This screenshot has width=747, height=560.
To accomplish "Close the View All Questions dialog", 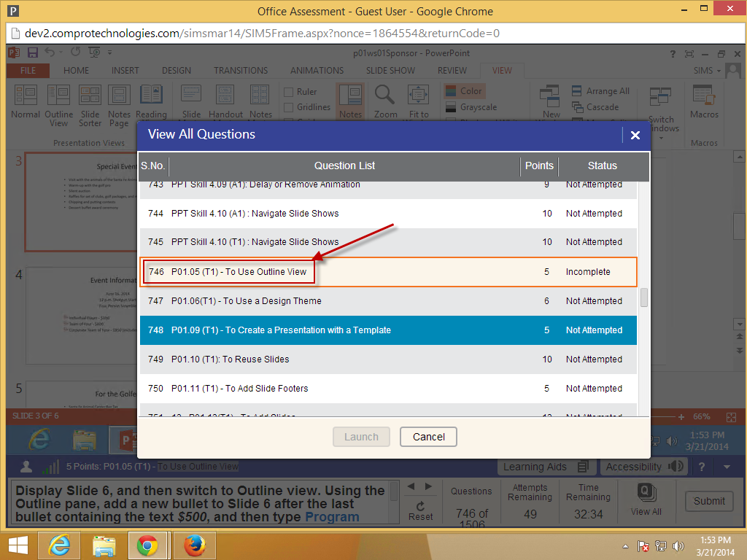I will [x=635, y=135].
